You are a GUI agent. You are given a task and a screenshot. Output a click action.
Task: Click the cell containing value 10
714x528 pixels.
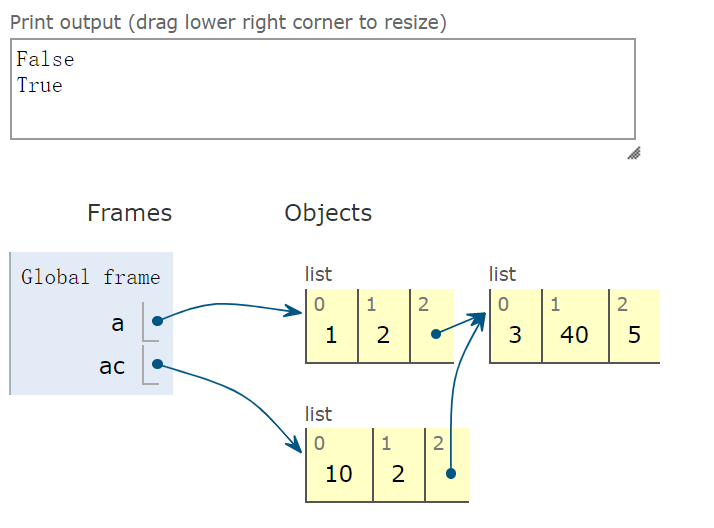point(339,465)
